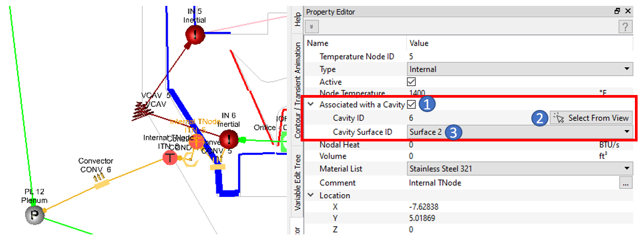Click the Nodal Heat value field
The height and width of the screenshot is (237, 644).
[502, 145]
